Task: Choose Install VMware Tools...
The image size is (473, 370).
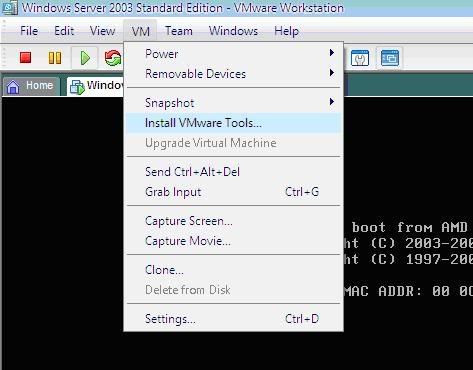Action: (x=234, y=123)
